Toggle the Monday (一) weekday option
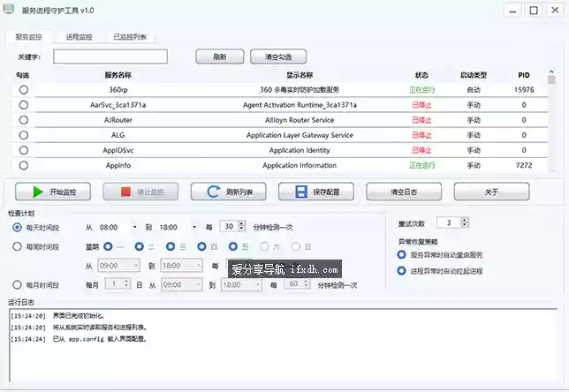The image size is (569, 392). tap(108, 246)
